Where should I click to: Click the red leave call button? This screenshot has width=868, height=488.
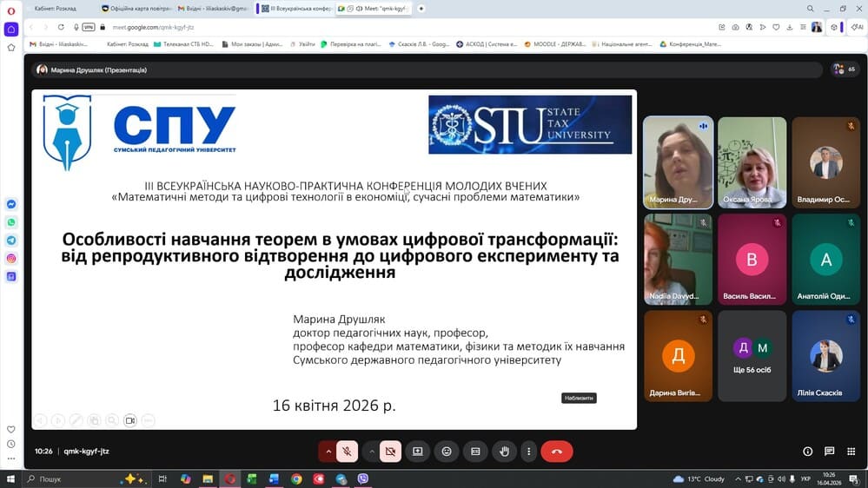pyautogui.click(x=556, y=452)
